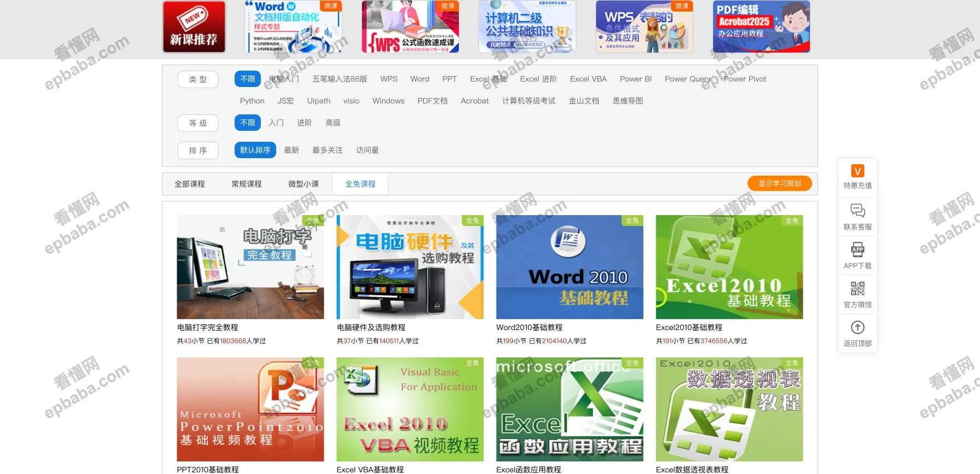Open the 计算机二级公共基础知识 banner
Screen dimensions: 980x474
click(527, 26)
